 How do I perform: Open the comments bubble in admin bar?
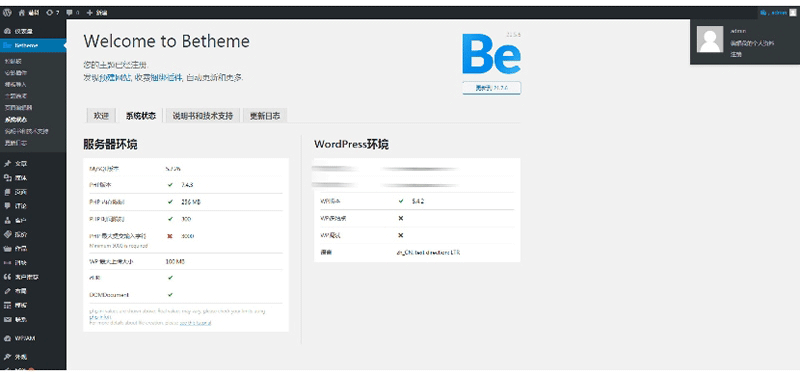pos(73,12)
